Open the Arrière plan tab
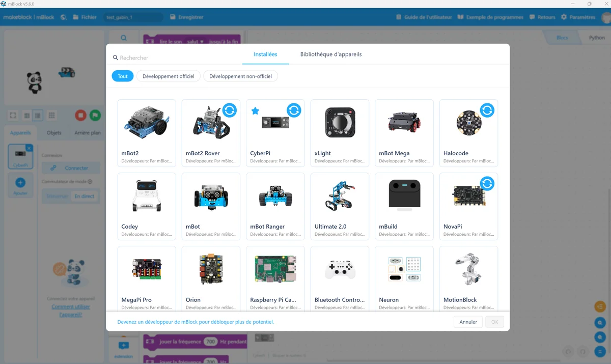Screen dimensions: 611x364 pyautogui.click(x=87, y=133)
